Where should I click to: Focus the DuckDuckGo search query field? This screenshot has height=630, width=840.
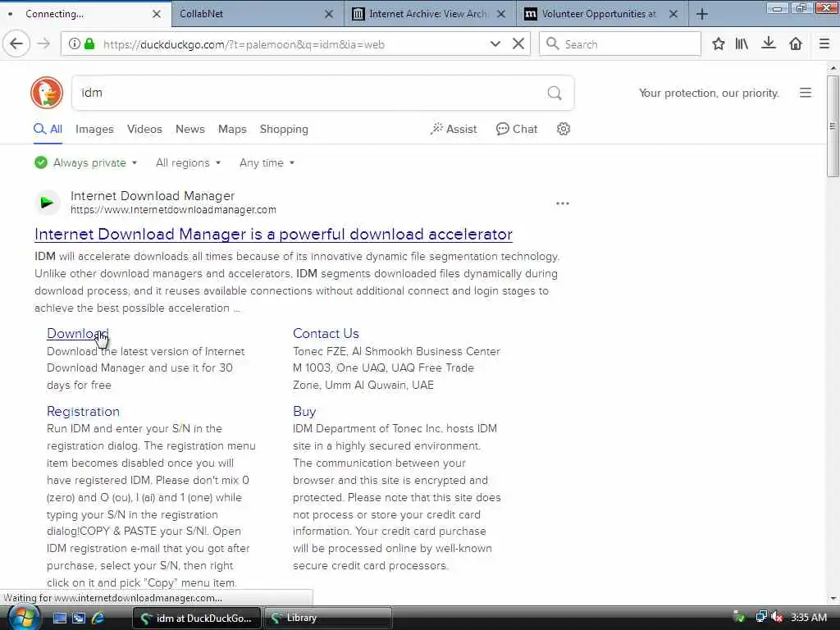311,93
